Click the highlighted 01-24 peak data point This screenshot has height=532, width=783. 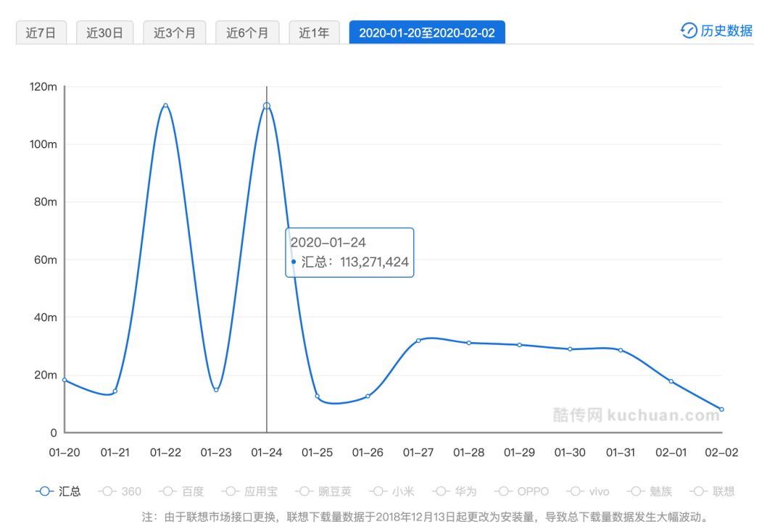click(267, 105)
